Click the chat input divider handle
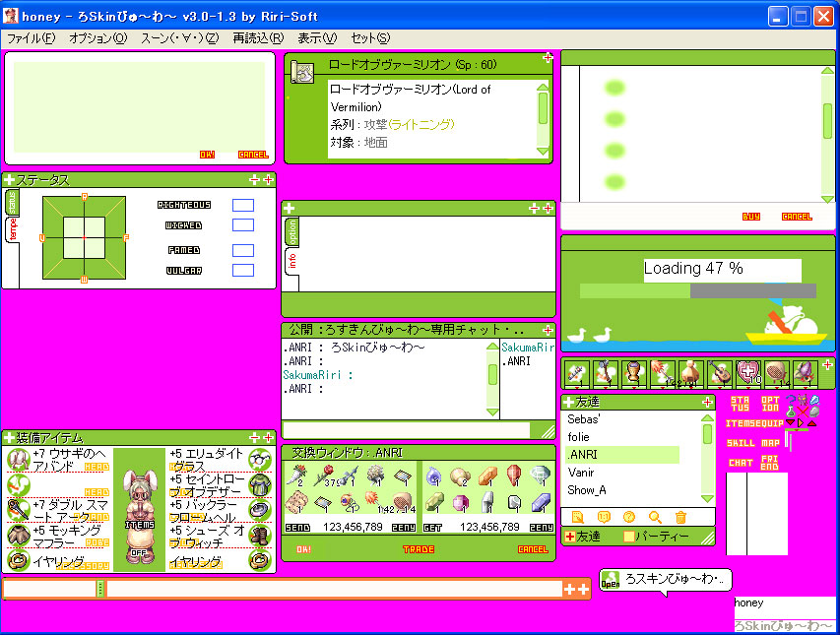Viewport: 840px width, 635px height. 100,589
